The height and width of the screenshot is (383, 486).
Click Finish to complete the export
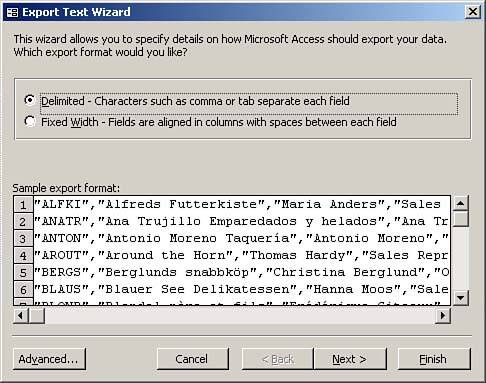coord(434,359)
